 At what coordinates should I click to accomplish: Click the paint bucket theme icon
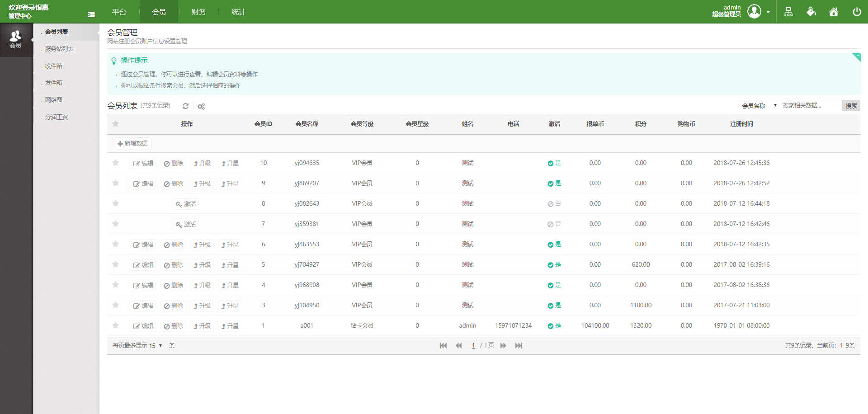[811, 12]
